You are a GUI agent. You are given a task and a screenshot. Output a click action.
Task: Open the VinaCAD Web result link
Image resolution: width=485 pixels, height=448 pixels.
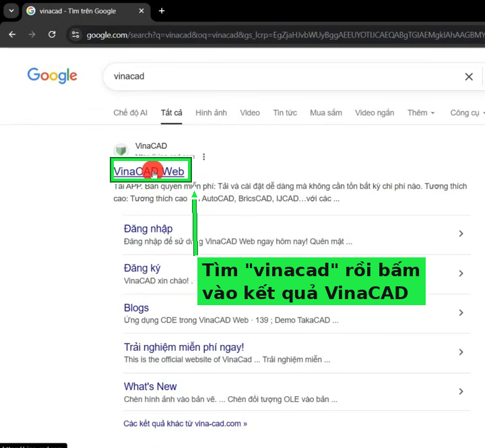tap(149, 171)
